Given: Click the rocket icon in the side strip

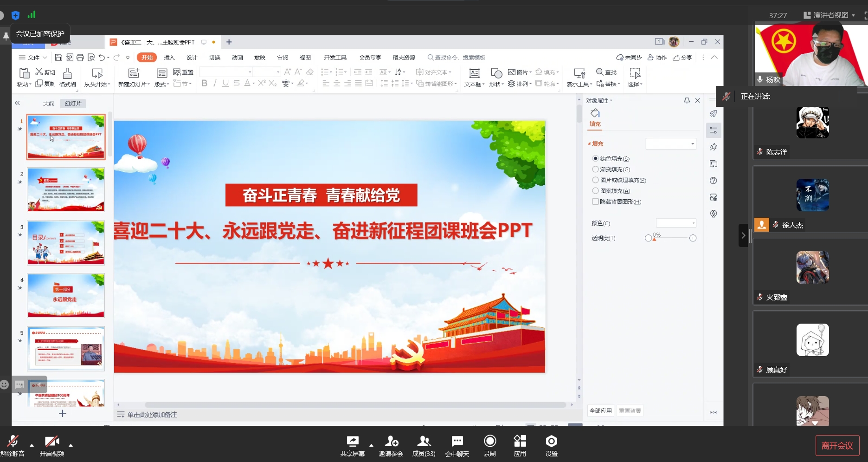Looking at the screenshot, I should 714,114.
